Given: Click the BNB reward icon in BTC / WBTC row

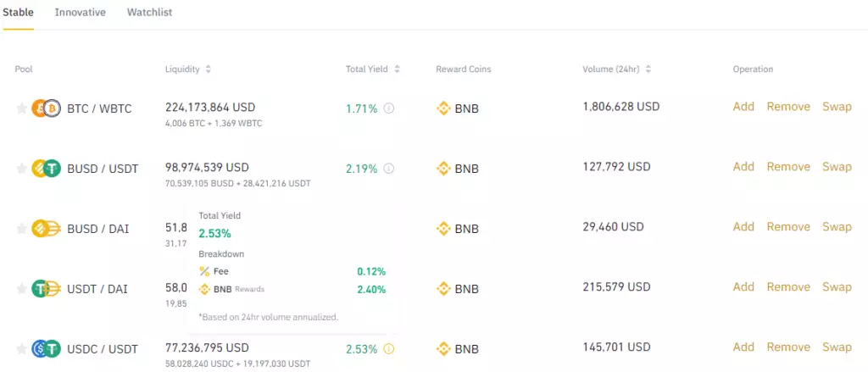Looking at the screenshot, I should coord(443,108).
